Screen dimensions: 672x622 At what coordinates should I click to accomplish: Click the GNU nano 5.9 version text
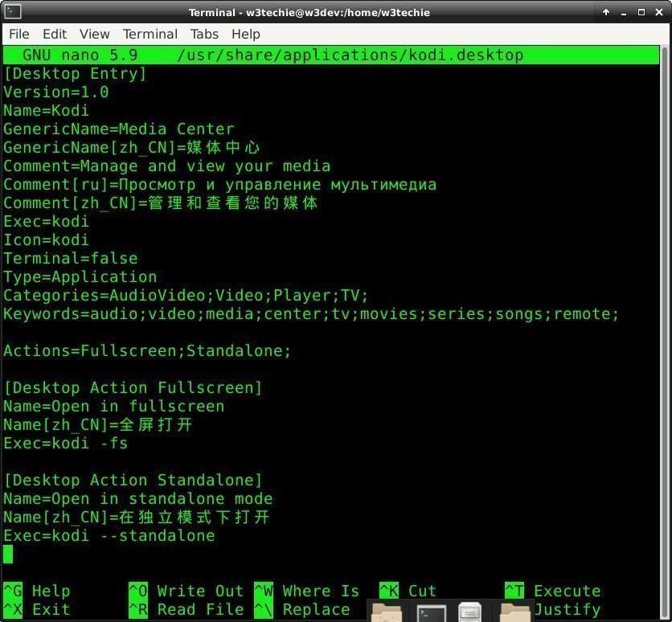point(80,55)
